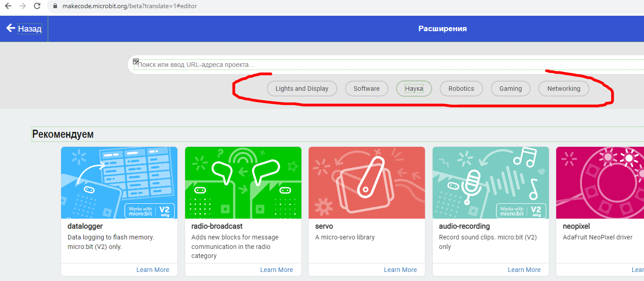Enable the Robotics category filter
This screenshot has height=281, width=644.
pyautogui.click(x=461, y=89)
